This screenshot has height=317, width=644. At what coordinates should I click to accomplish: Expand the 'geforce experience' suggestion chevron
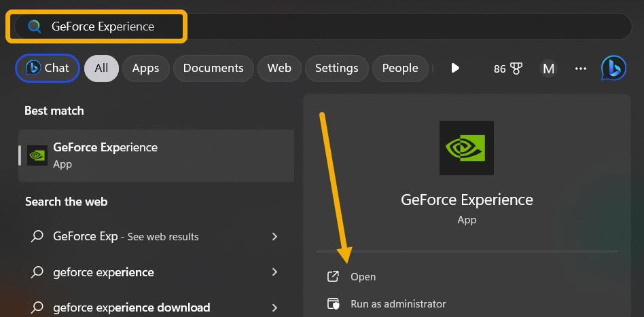274,272
